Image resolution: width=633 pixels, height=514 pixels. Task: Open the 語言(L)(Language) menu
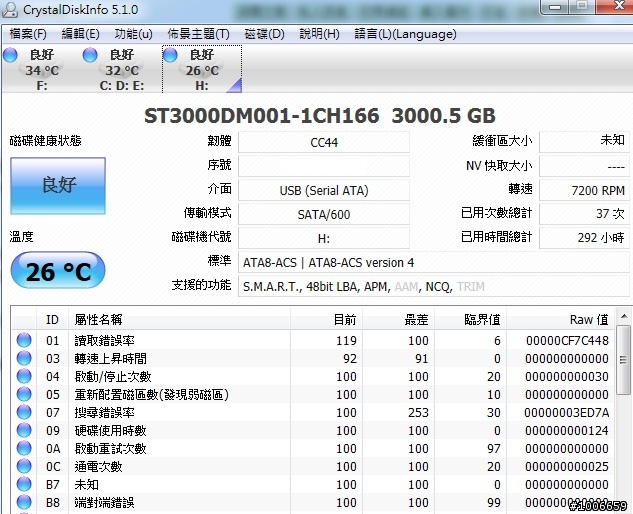click(x=405, y=34)
